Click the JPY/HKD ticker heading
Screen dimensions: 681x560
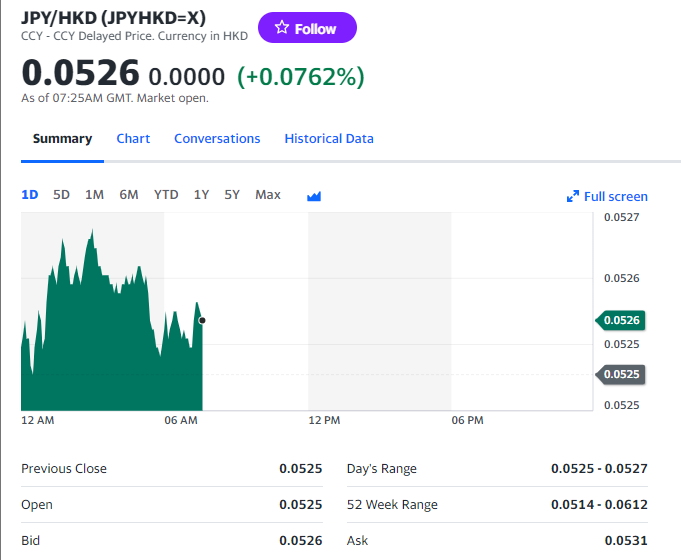click(x=113, y=17)
